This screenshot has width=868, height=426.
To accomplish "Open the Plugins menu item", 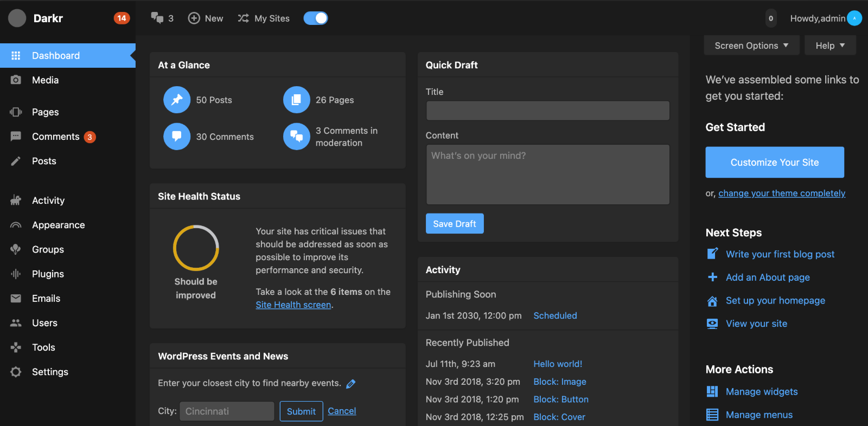I will pos(68,274).
